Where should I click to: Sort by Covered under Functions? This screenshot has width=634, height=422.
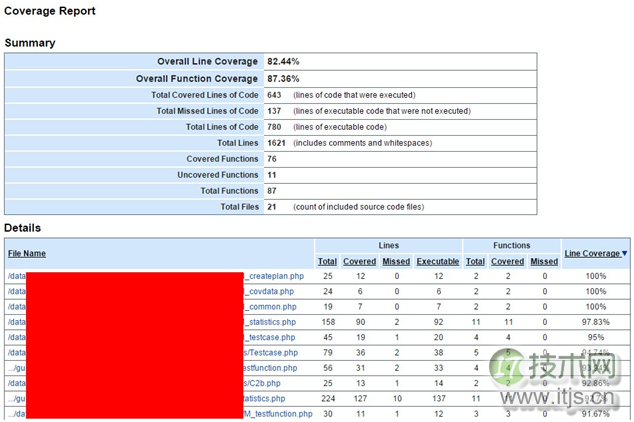tap(507, 261)
